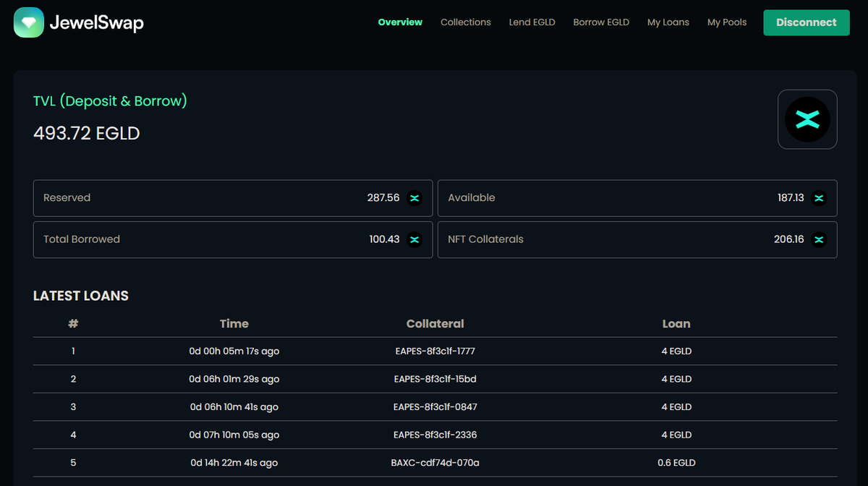Click the 100.43 borrowed amount
The image size is (868, 486).
385,239
